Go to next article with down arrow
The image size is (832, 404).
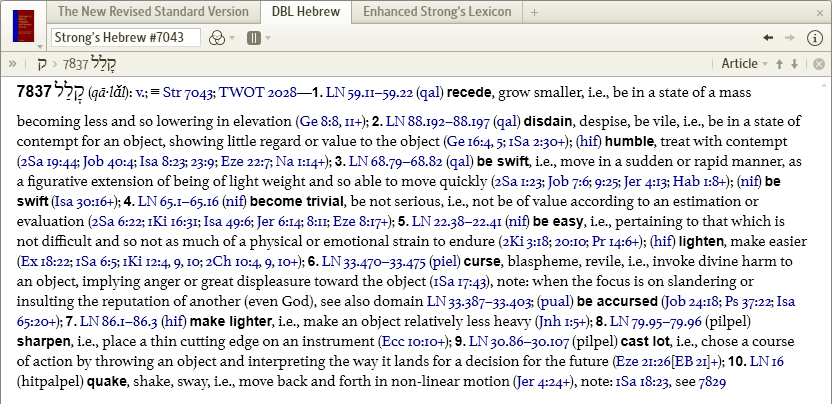[x=794, y=64]
